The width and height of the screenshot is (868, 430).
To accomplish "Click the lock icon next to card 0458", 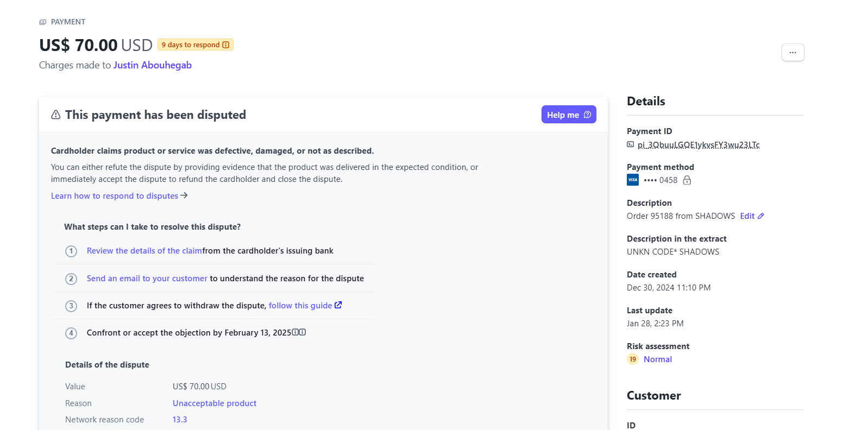I will [x=687, y=180].
